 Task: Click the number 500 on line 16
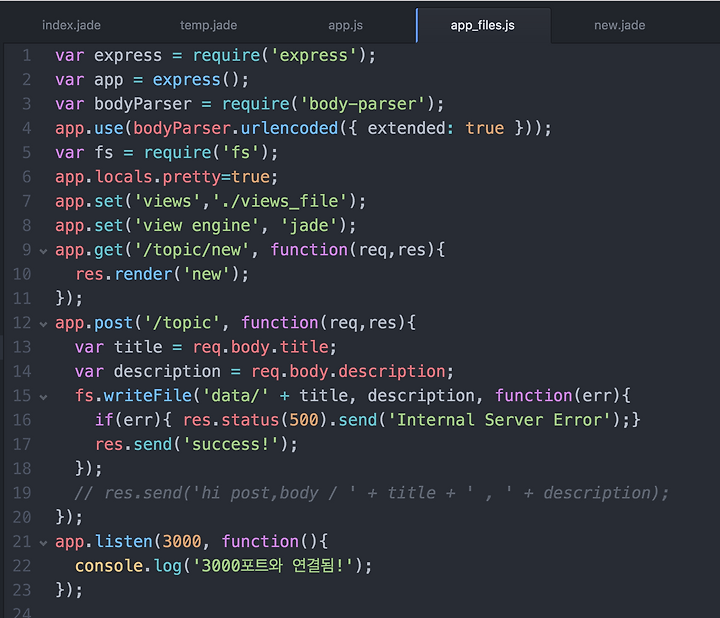point(304,421)
